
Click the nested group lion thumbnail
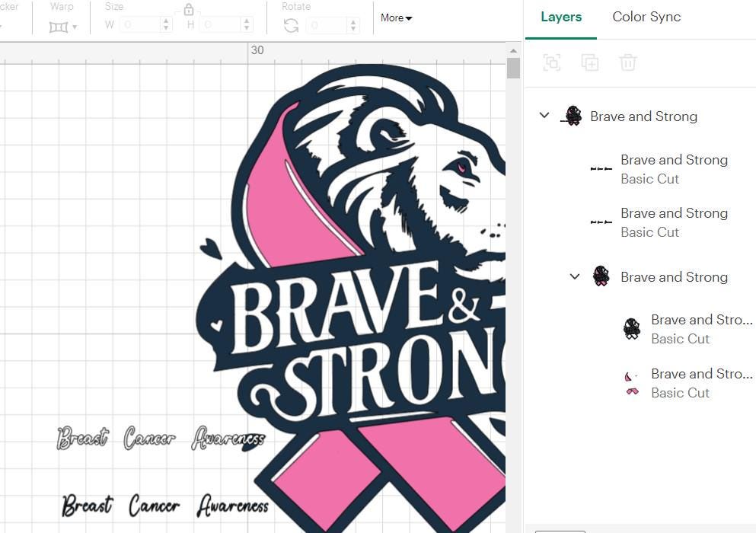(x=601, y=276)
